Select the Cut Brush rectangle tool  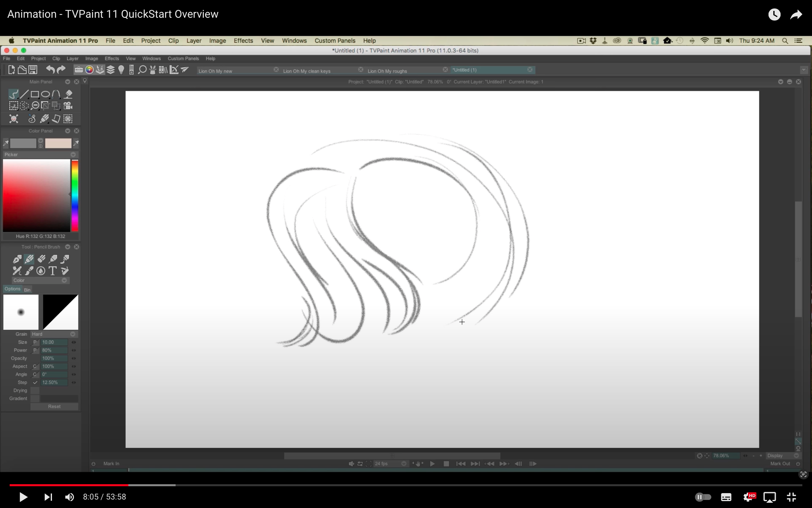[x=13, y=106]
